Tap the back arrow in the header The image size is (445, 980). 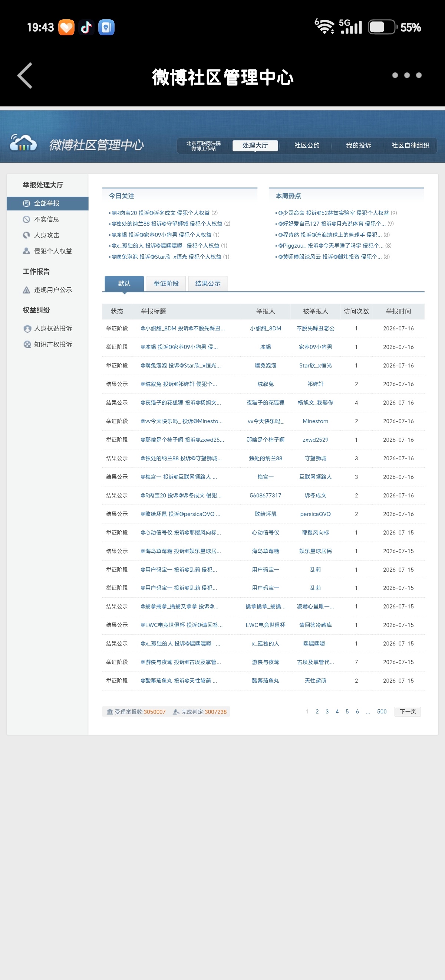point(25,76)
